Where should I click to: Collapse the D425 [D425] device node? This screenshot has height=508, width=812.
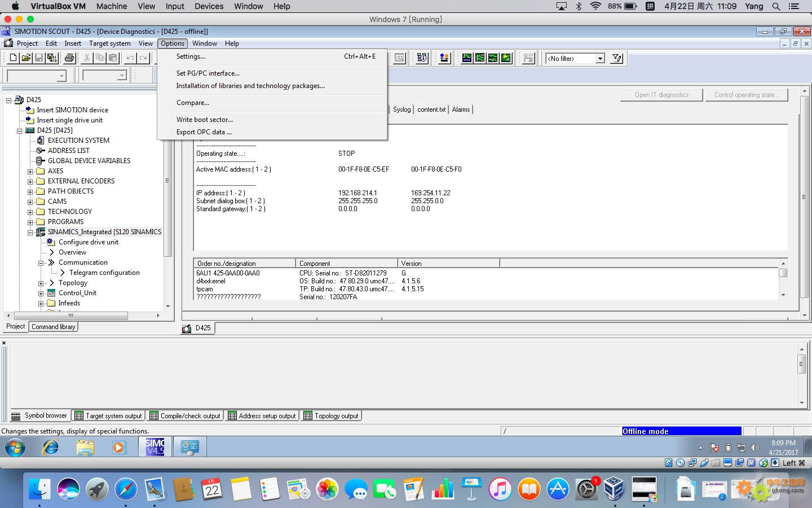click(x=20, y=130)
